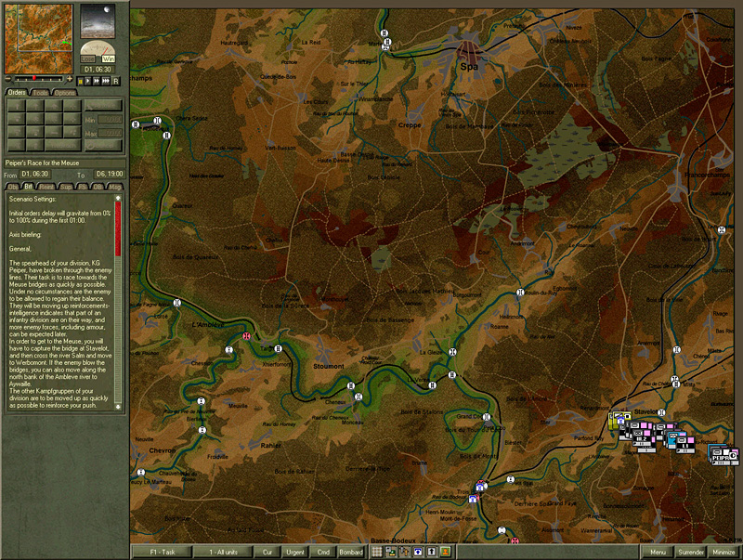The height and width of the screenshot is (560, 743).
Task: Click the command structure lines icon
Action: 404,552
